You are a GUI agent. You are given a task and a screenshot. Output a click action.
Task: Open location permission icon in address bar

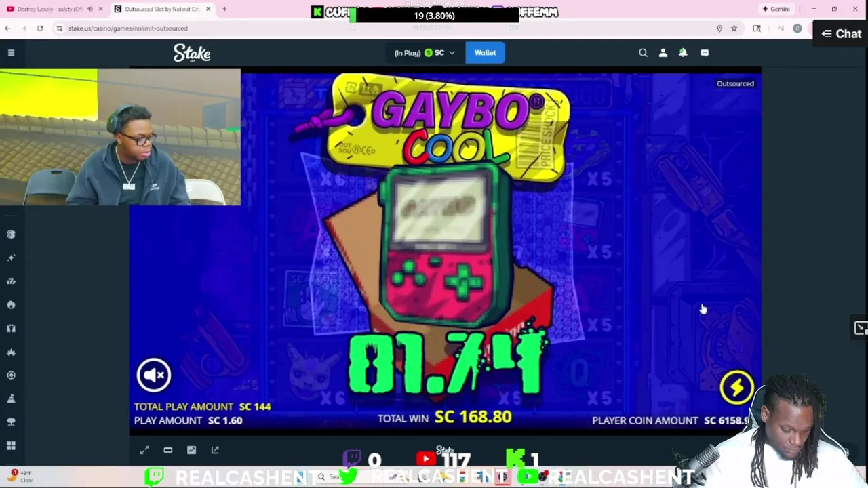pos(719,28)
